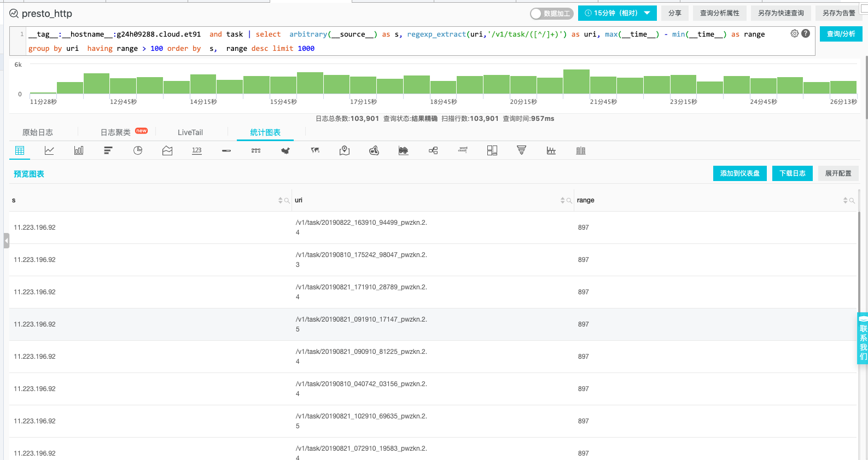
Task: Click the 分享 button
Action: click(675, 13)
